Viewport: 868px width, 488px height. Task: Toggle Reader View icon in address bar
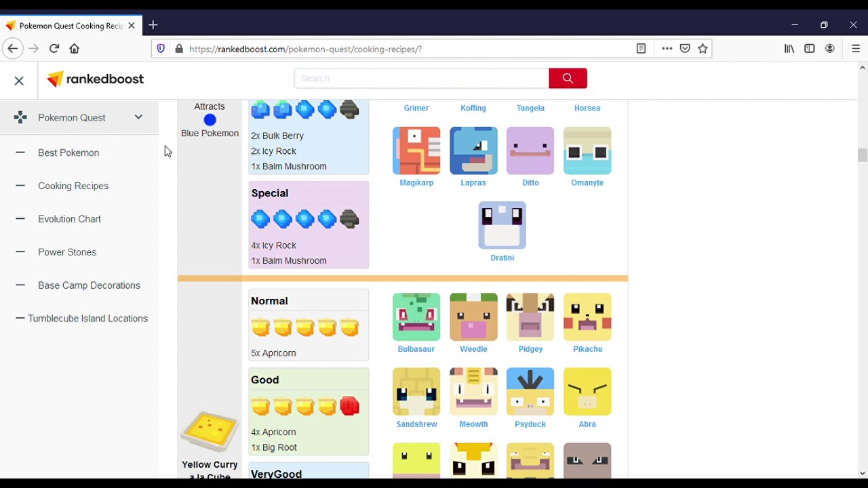641,49
